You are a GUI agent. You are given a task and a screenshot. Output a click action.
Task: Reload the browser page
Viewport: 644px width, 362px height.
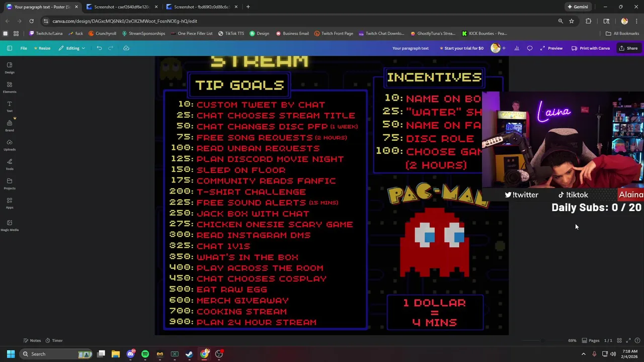(31, 21)
